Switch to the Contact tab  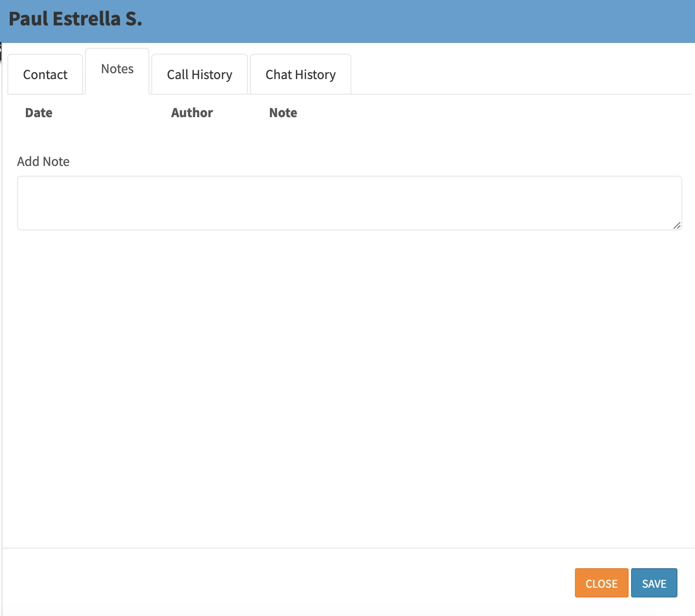point(45,75)
